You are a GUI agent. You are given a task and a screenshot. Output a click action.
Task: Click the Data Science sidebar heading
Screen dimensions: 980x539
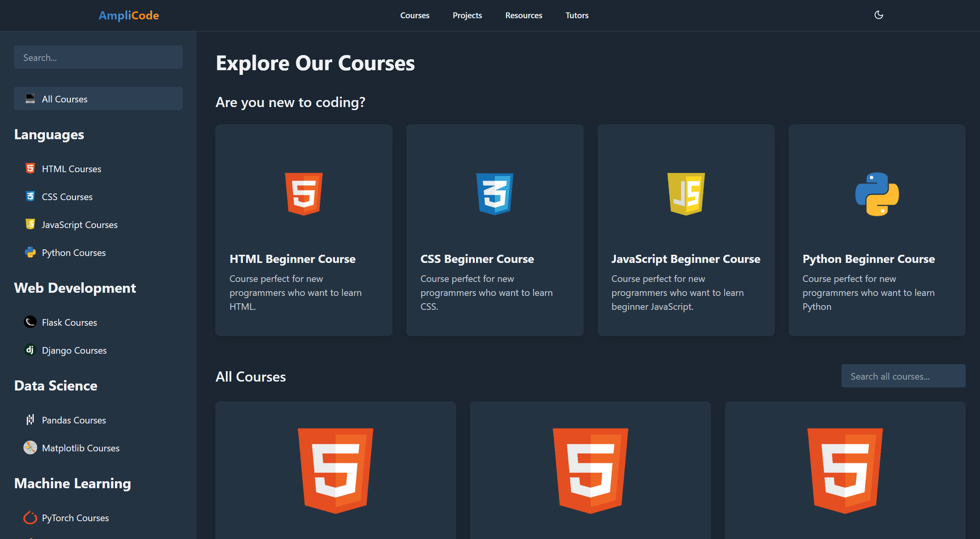pyautogui.click(x=56, y=385)
